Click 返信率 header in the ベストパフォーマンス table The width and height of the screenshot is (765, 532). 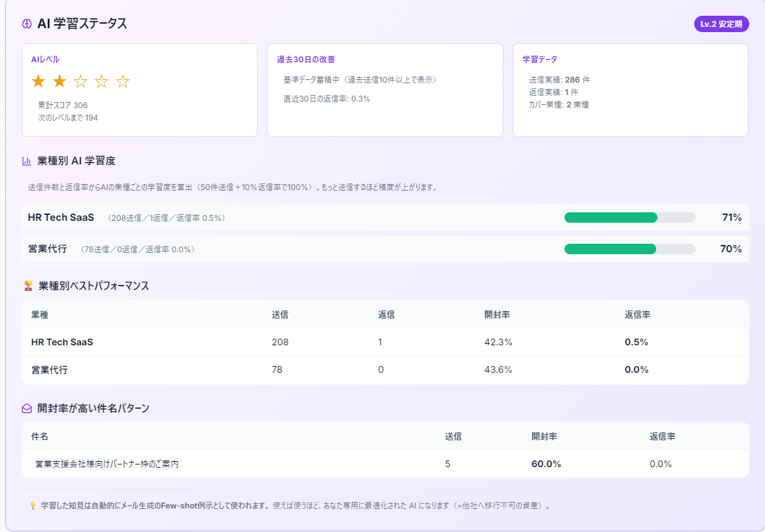click(x=638, y=315)
